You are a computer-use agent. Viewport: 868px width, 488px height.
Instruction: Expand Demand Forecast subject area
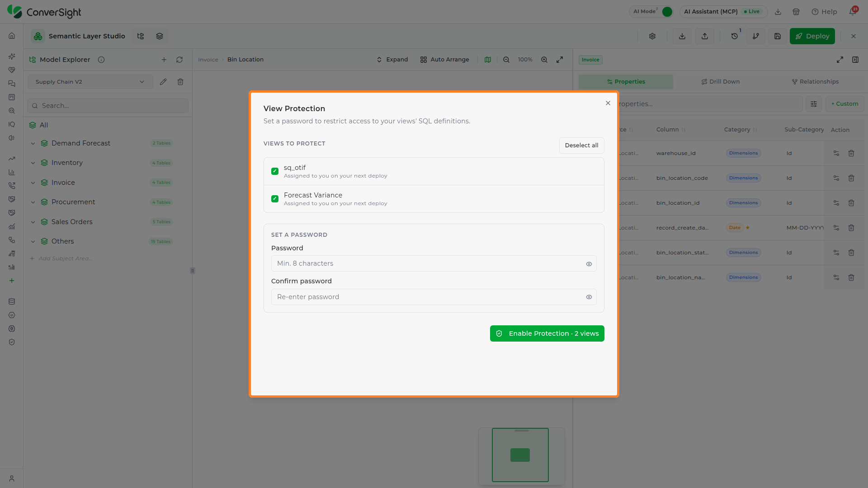[33, 143]
